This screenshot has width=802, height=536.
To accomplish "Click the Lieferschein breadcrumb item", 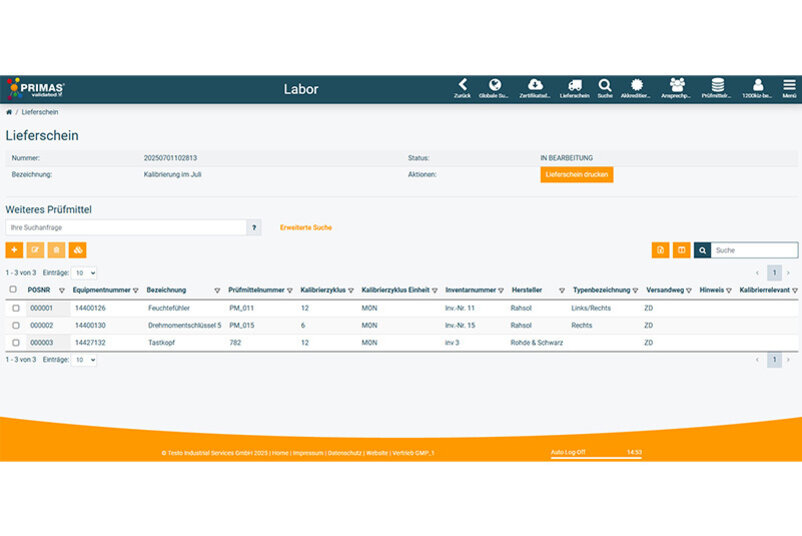I will [x=40, y=112].
